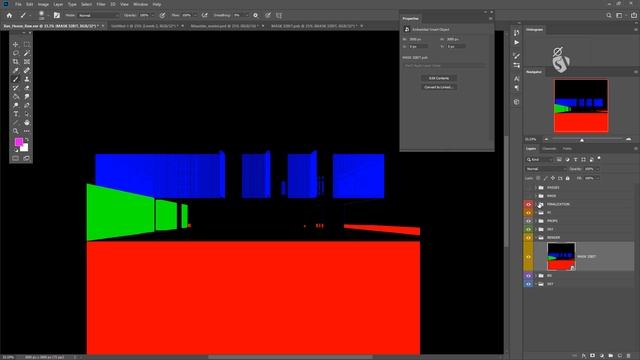
Task: Select the Brush tool in the toolbox
Action: (16, 79)
